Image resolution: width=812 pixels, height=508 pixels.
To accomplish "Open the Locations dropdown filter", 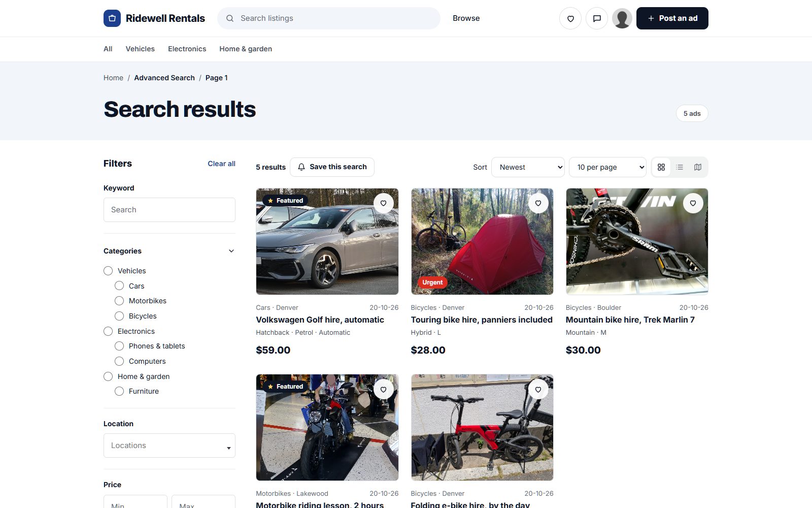I will coord(170,446).
